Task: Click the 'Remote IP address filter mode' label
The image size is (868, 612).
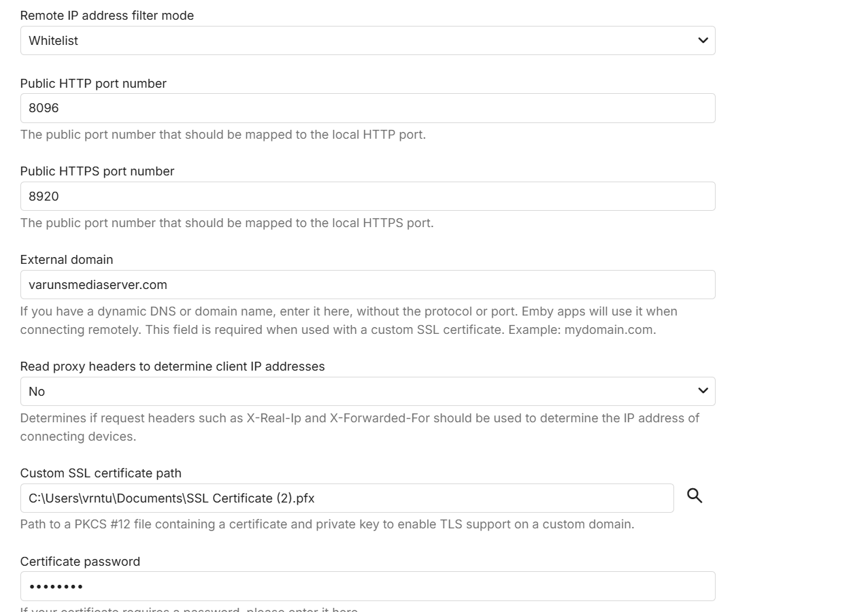Action: tap(107, 16)
